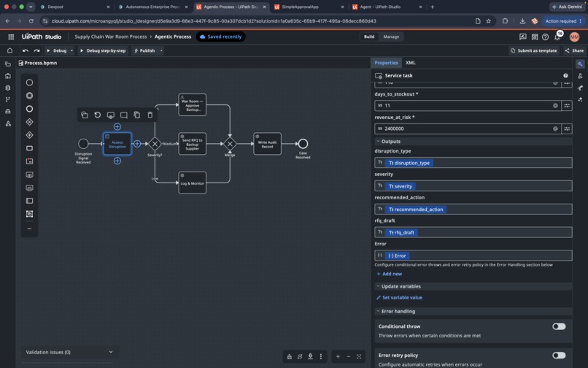Enable the Error retry policy switch
This screenshot has width=588, height=368.
(x=559, y=356)
